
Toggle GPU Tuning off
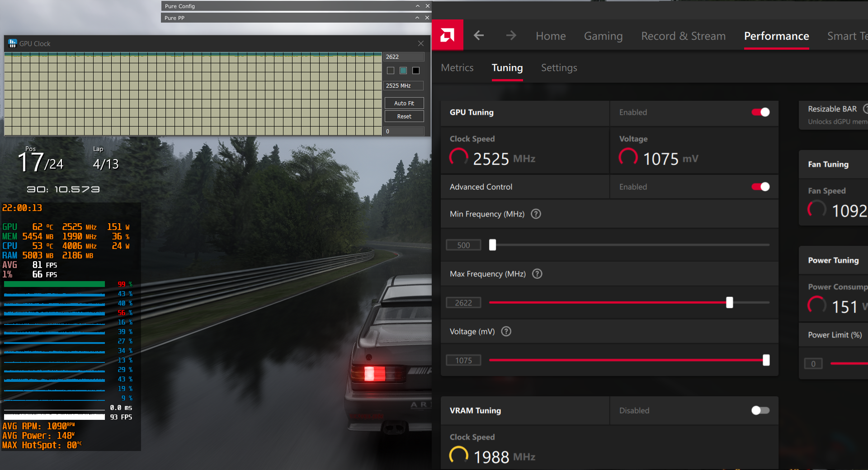click(x=760, y=112)
